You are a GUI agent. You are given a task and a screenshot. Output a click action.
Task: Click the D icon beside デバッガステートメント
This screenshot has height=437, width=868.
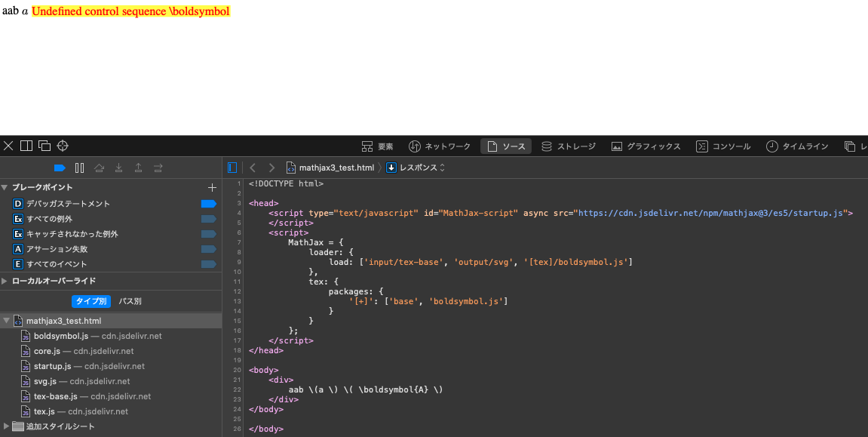tap(17, 204)
